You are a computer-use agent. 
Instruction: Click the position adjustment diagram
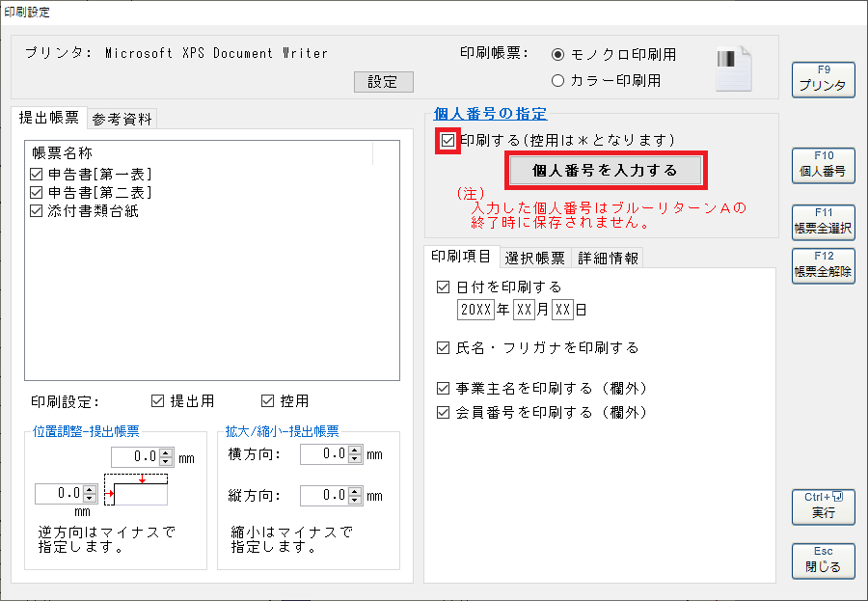136,490
